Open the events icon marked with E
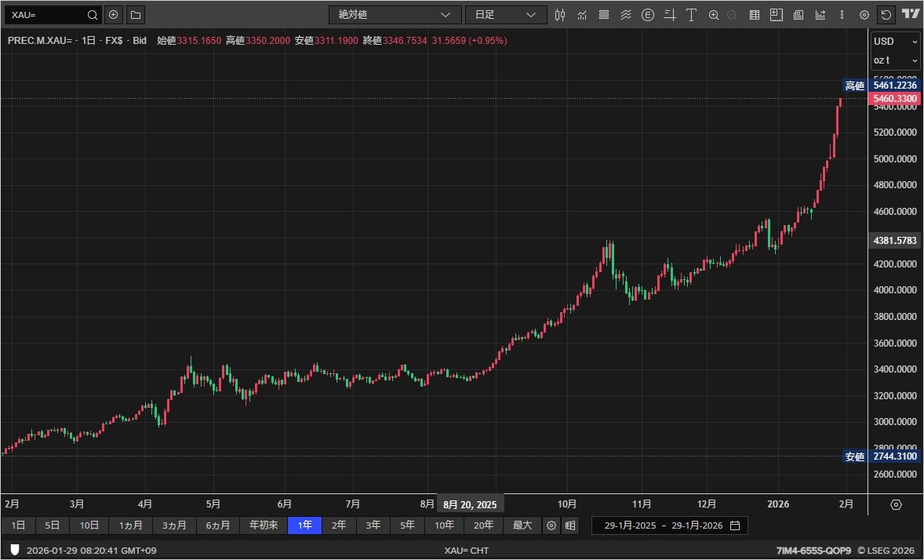 point(646,14)
